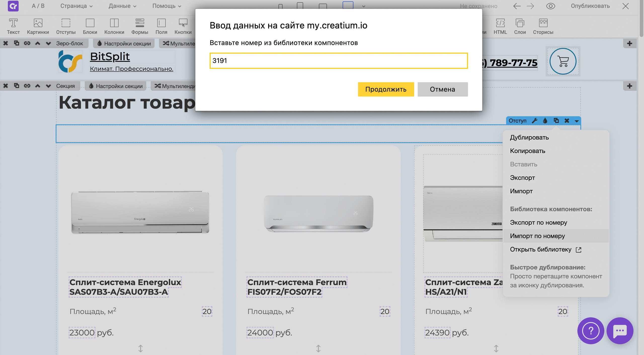Click the Creatium logo icon

13,6
